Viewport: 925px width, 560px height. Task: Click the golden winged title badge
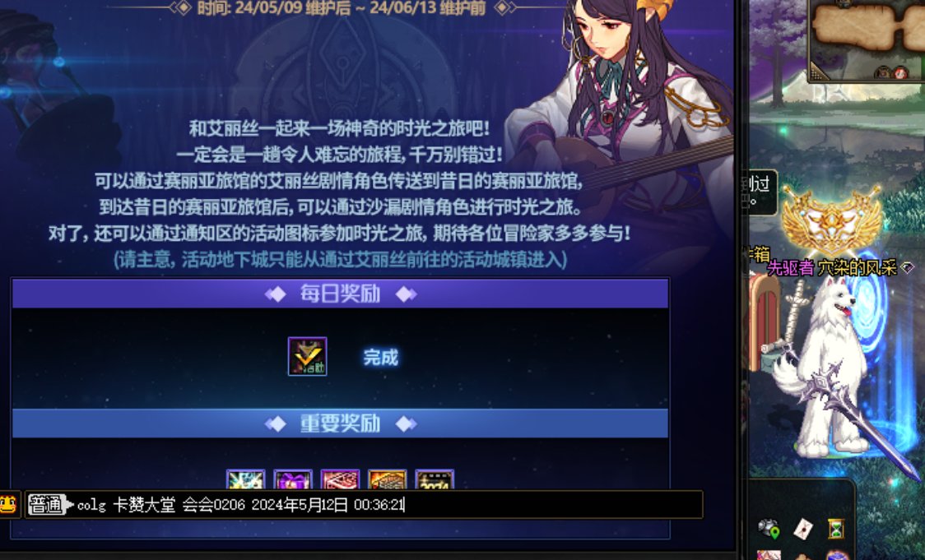tap(830, 220)
